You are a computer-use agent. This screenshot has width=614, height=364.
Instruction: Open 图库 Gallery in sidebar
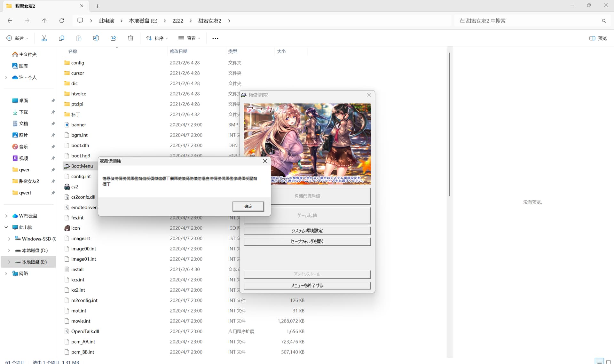(20, 66)
